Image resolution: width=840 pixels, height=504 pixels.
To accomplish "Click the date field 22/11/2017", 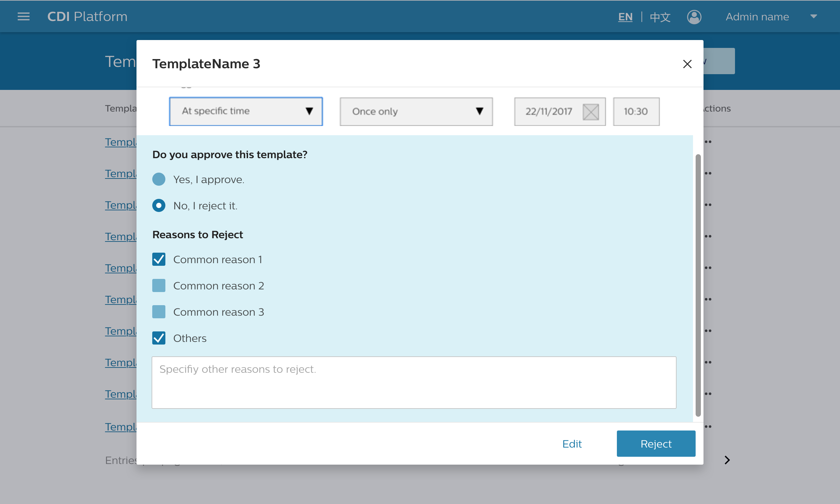I will pos(560,111).
